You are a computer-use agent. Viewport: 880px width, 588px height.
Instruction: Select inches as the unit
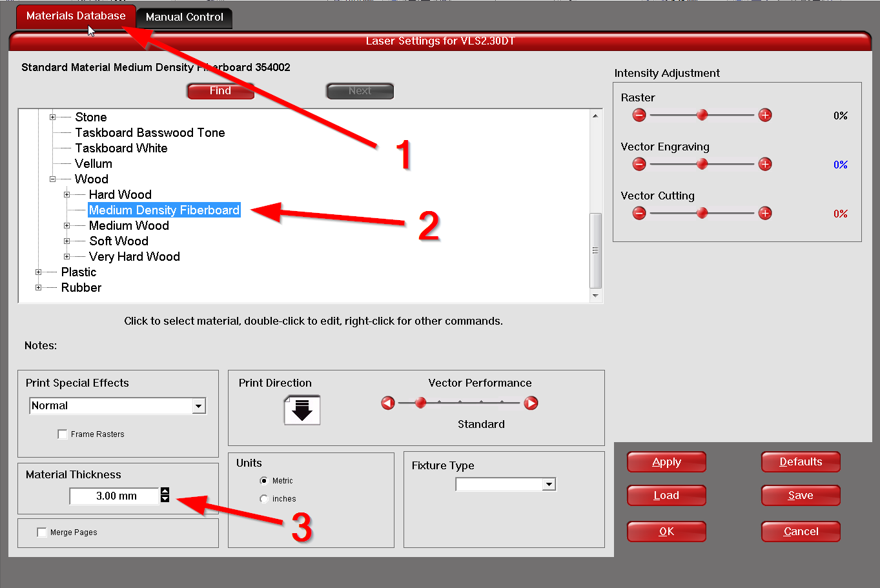pyautogui.click(x=264, y=499)
